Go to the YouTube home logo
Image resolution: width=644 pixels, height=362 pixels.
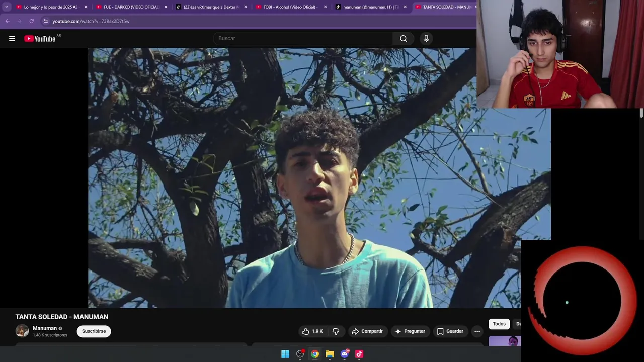coord(40,39)
